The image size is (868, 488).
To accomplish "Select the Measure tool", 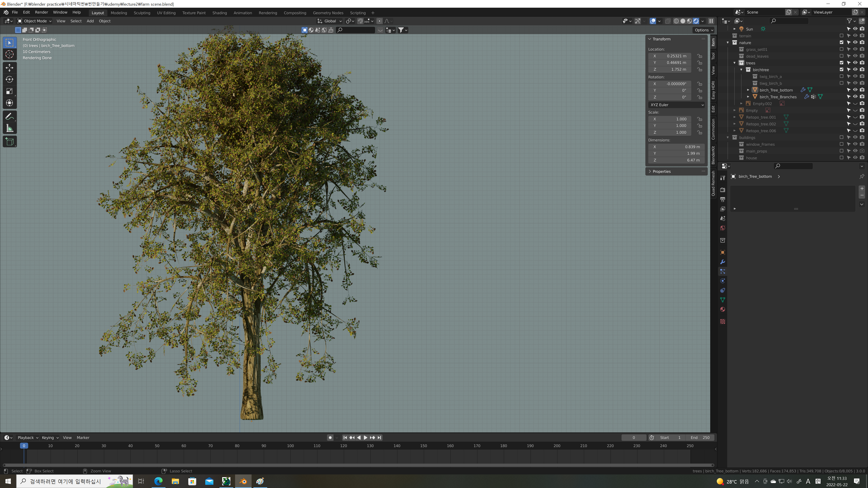I will [x=9, y=129].
